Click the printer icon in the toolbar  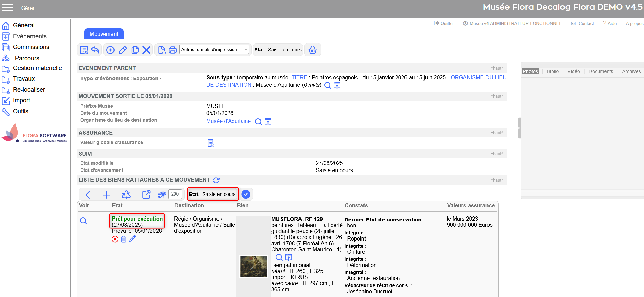pyautogui.click(x=173, y=50)
